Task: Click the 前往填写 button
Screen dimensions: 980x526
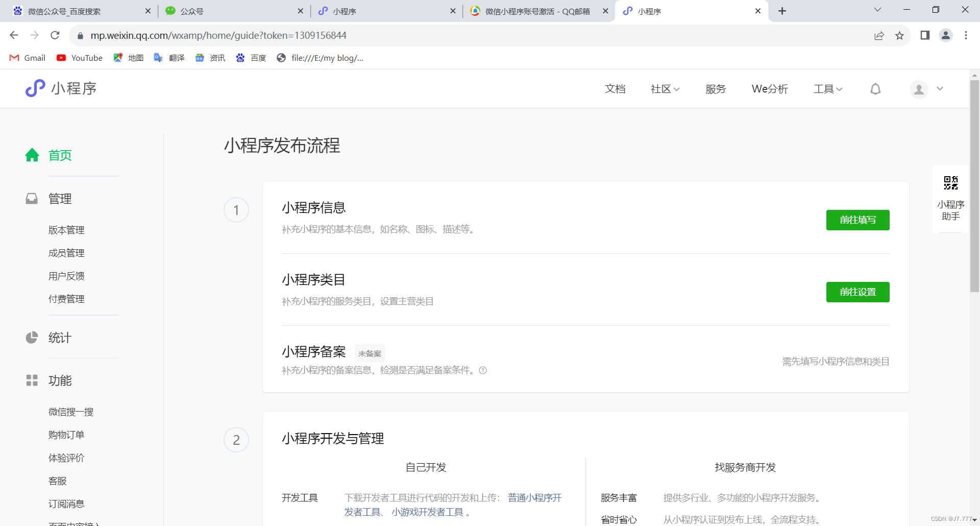Action: tap(857, 220)
